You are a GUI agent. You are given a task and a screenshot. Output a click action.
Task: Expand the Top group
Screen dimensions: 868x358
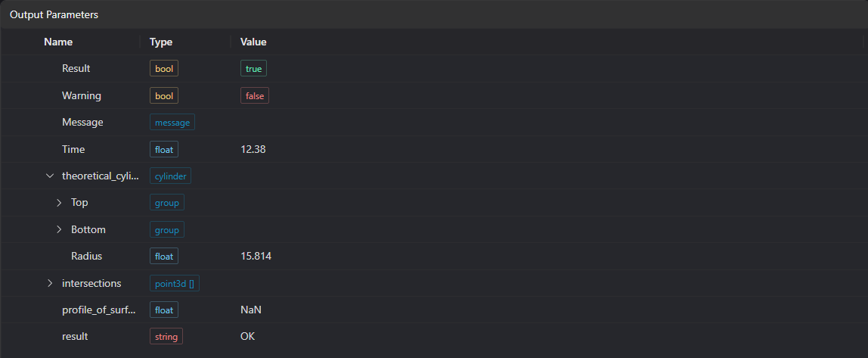tap(59, 203)
